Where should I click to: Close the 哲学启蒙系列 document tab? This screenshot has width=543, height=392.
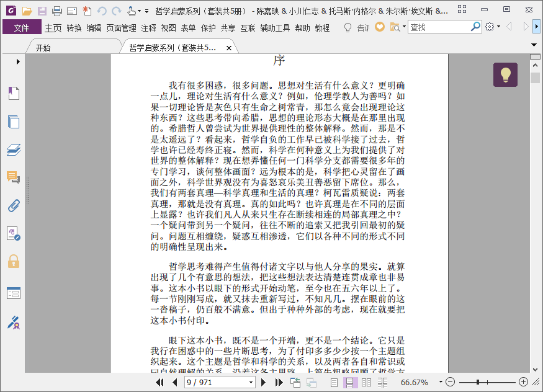[229, 48]
